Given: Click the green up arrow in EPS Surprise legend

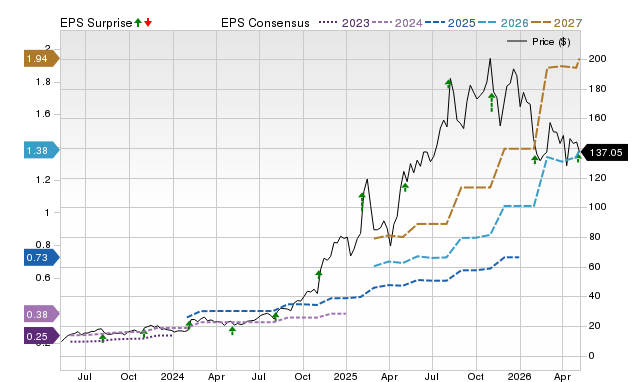Looking at the screenshot, I should [x=138, y=23].
